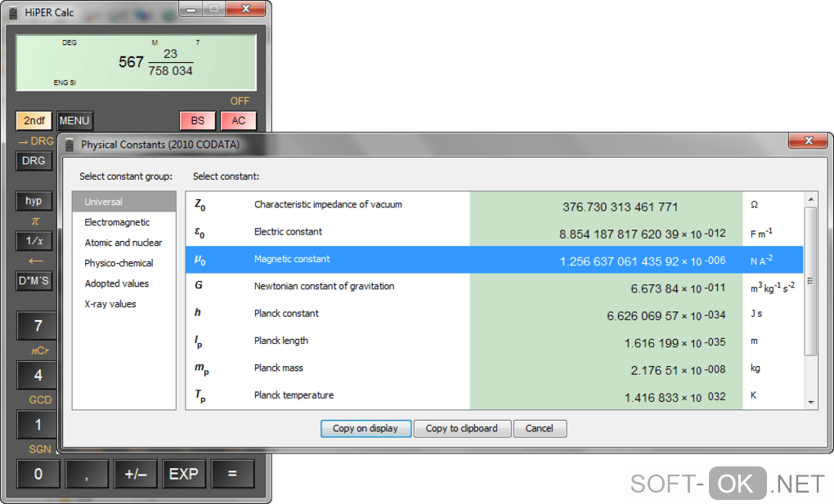Click the Z0 symbol in the list
834x504 pixels.
coord(200,205)
